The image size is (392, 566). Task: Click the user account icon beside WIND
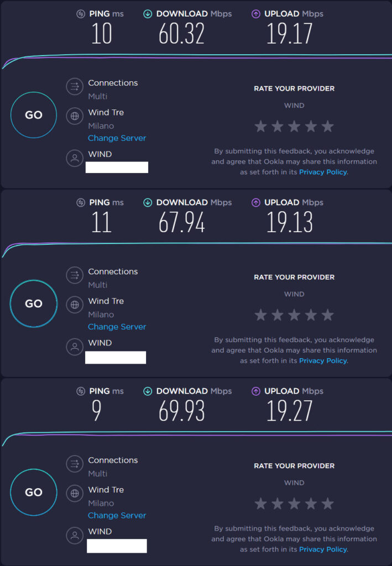[75, 159]
